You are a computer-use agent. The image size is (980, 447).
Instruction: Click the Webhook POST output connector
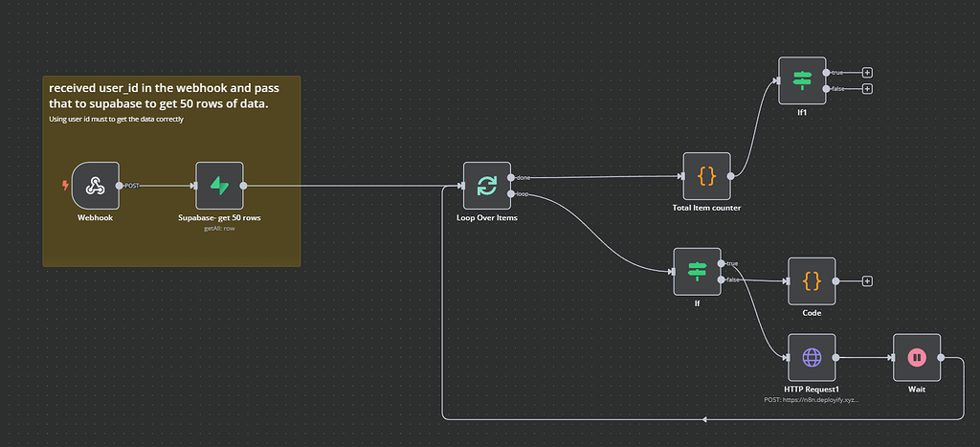click(120, 186)
